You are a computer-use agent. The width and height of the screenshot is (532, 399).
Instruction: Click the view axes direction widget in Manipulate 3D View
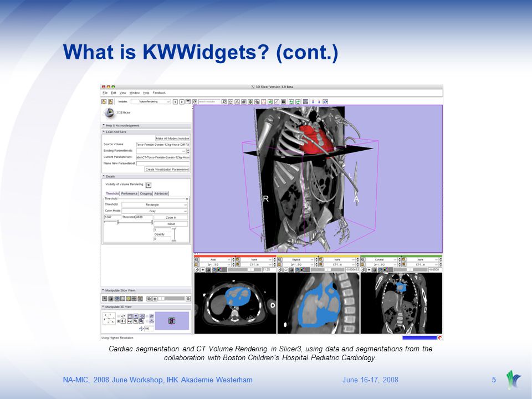[x=109, y=319]
